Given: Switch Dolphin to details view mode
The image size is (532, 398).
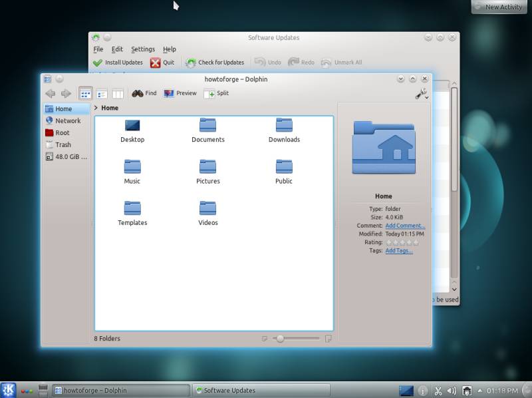Looking at the screenshot, I should 102,93.
